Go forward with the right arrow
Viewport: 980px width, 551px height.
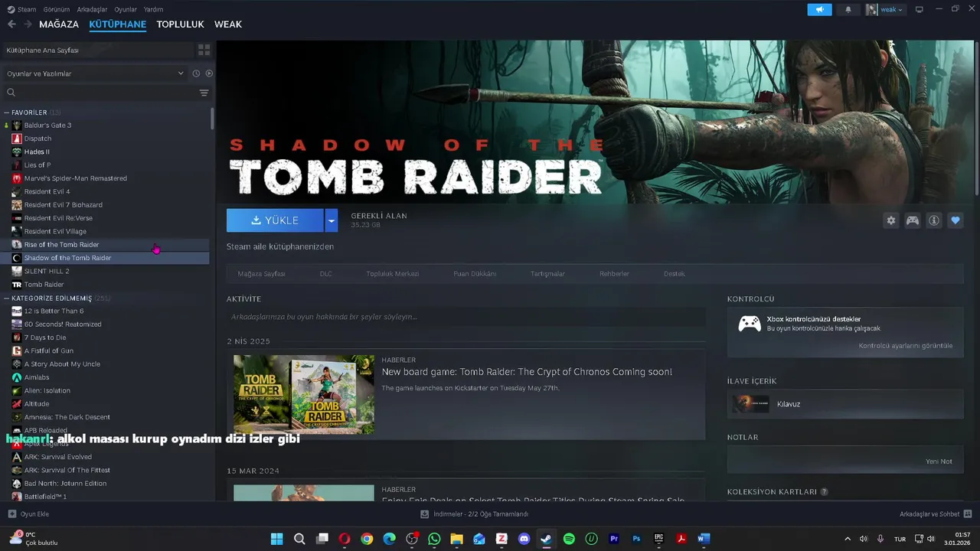pyautogui.click(x=28, y=24)
